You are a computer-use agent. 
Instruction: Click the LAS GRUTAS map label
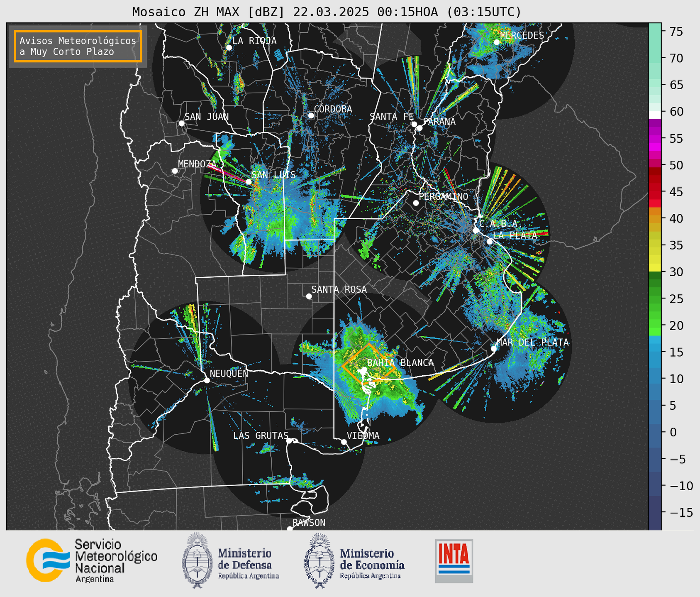[261, 436]
